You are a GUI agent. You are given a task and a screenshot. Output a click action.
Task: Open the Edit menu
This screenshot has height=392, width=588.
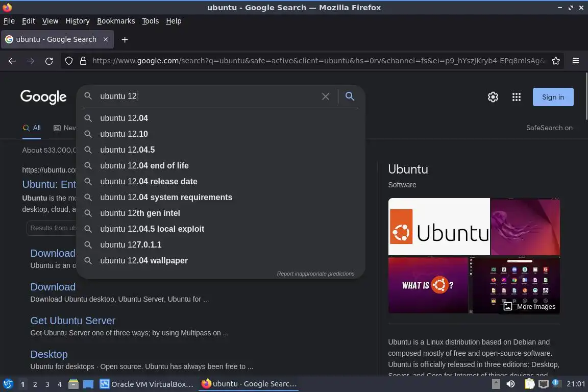pos(29,21)
